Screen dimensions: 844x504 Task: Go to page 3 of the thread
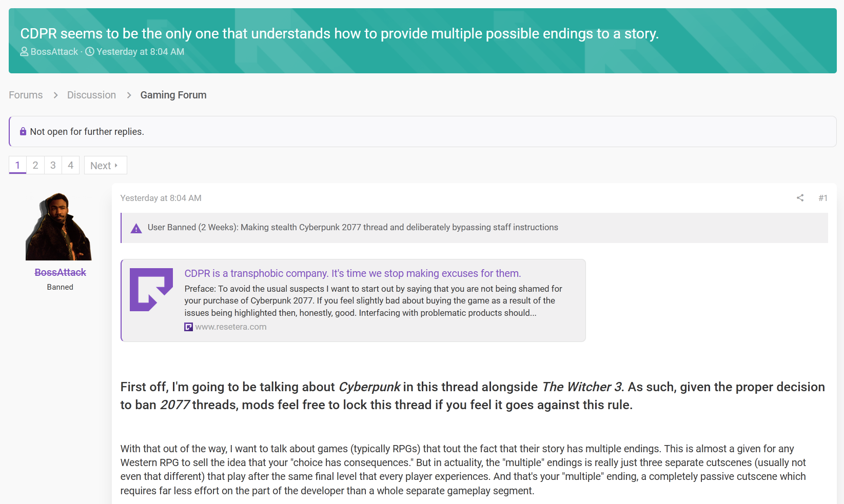point(53,165)
